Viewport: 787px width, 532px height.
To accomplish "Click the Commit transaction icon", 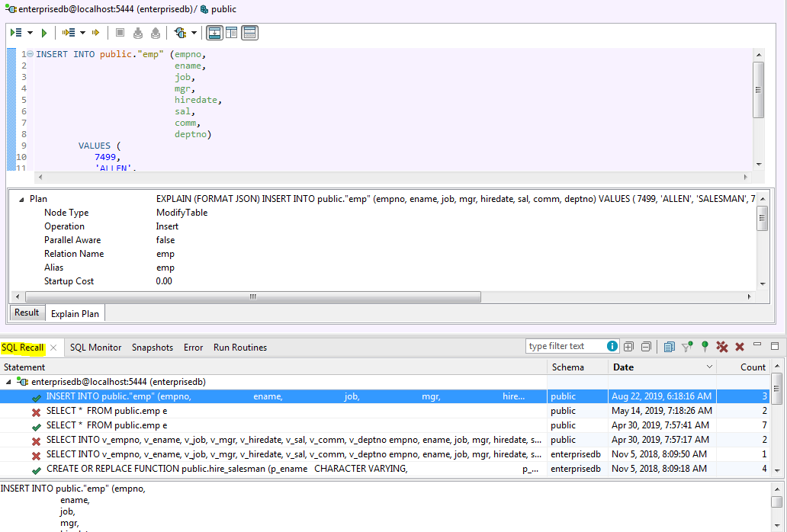I will point(138,33).
